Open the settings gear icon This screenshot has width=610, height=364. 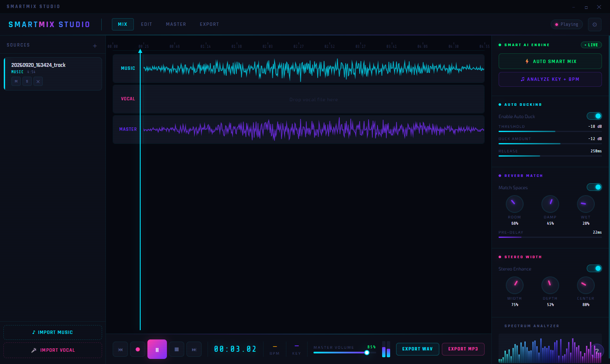click(595, 25)
